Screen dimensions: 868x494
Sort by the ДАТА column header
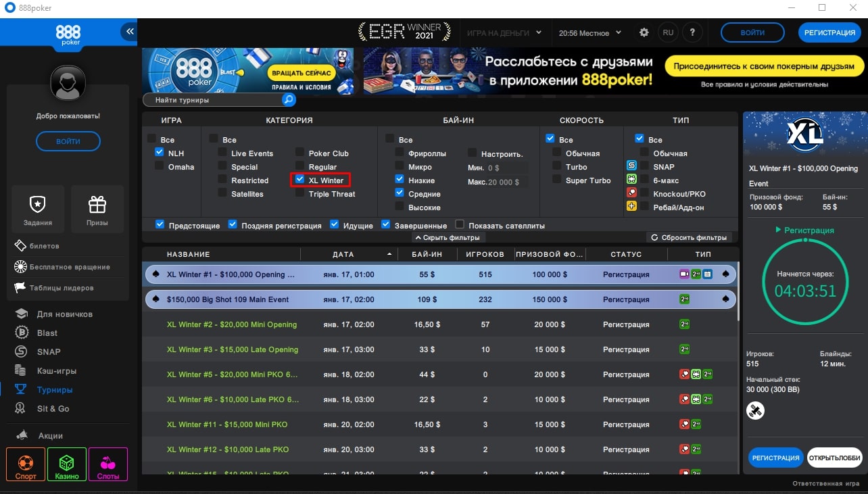[347, 254]
